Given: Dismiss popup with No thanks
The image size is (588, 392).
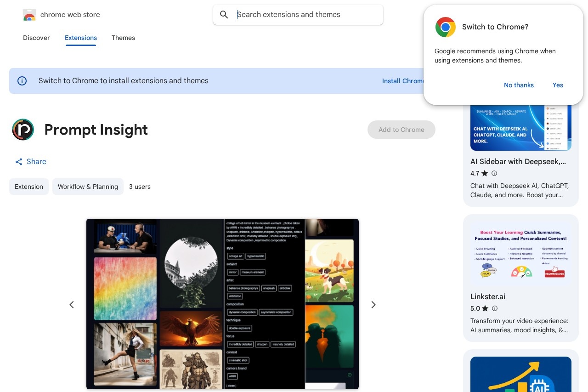Looking at the screenshot, I should click(x=519, y=85).
